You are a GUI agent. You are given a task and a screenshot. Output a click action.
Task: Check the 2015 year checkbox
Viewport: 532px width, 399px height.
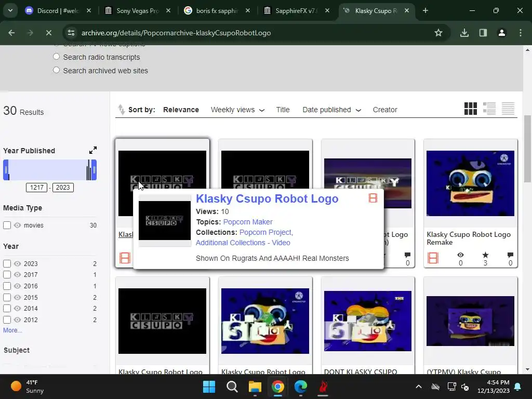click(x=7, y=297)
